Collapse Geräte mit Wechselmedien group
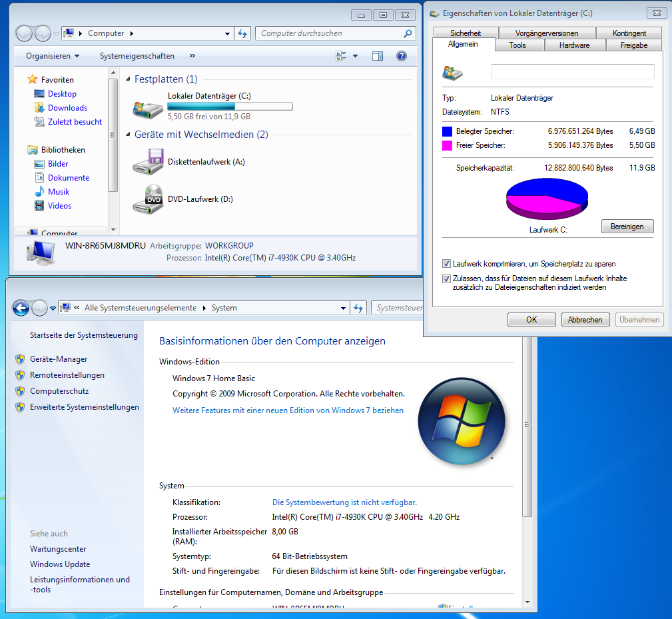672x619 pixels. (128, 134)
